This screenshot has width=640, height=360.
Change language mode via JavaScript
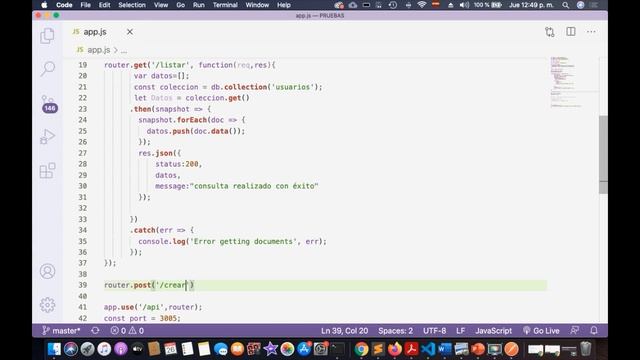click(x=493, y=331)
